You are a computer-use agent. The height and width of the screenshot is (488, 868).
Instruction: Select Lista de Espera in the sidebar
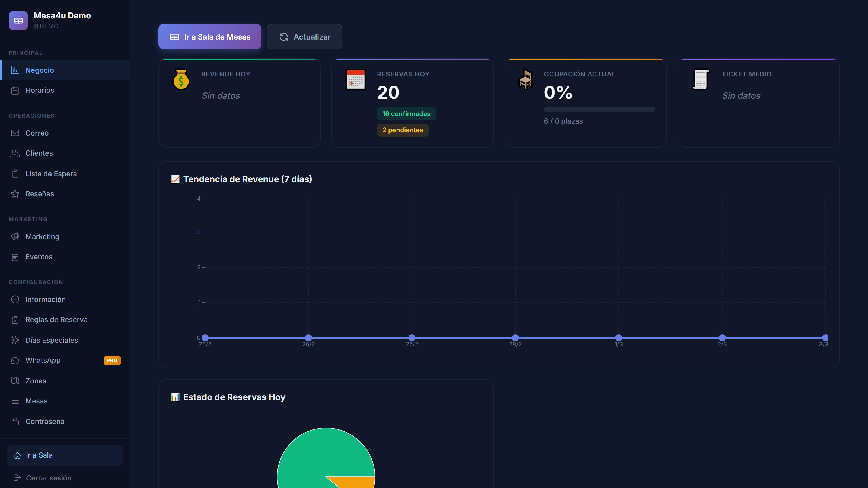point(65,174)
